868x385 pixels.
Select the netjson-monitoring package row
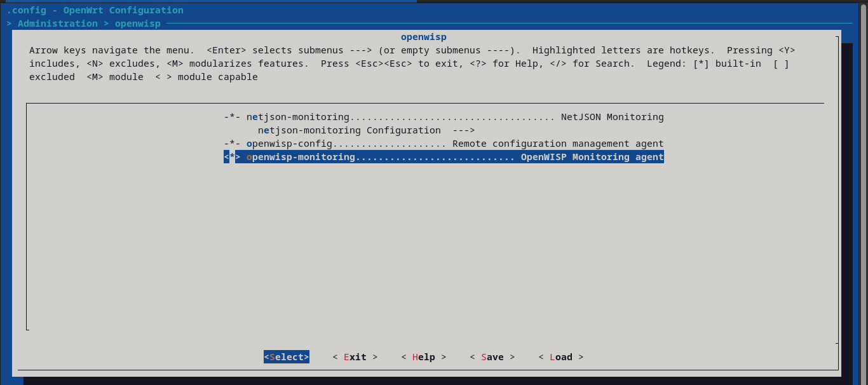(x=444, y=117)
